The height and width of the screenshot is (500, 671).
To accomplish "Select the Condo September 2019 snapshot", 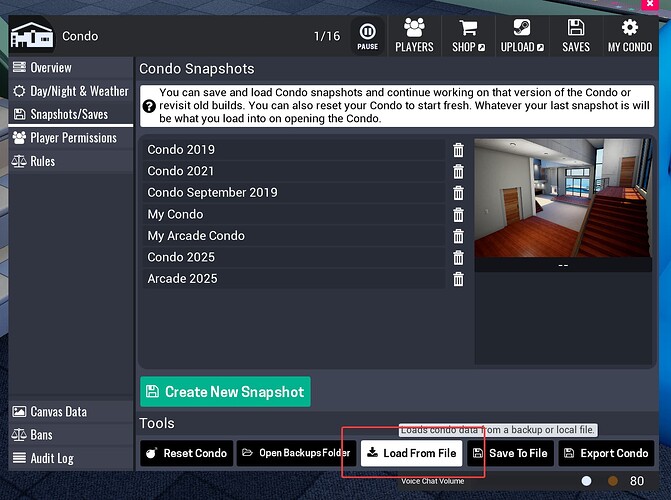I will [x=212, y=193].
